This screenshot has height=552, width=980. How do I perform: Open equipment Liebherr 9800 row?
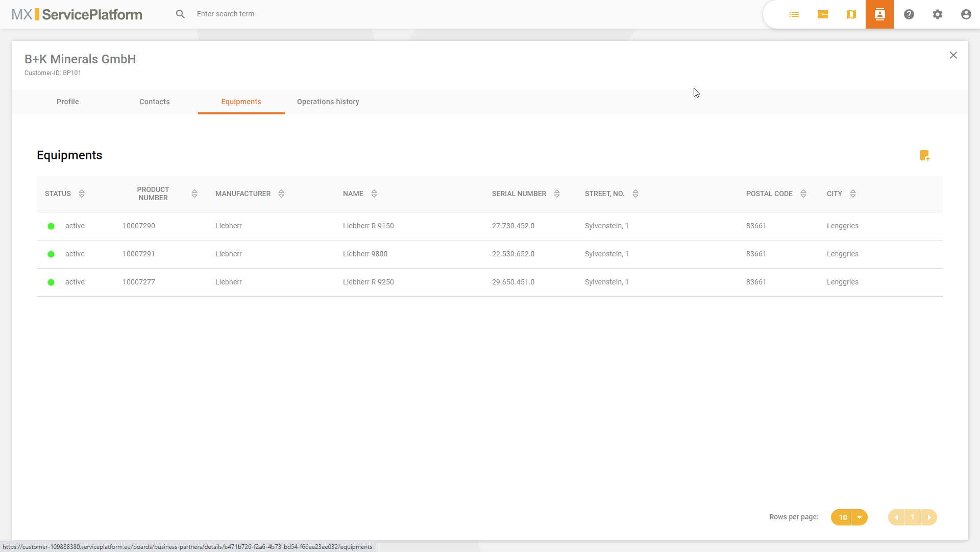pos(490,254)
